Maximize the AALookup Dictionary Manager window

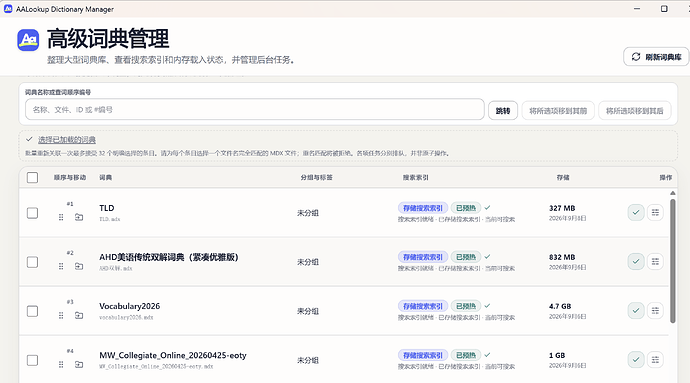point(664,8)
